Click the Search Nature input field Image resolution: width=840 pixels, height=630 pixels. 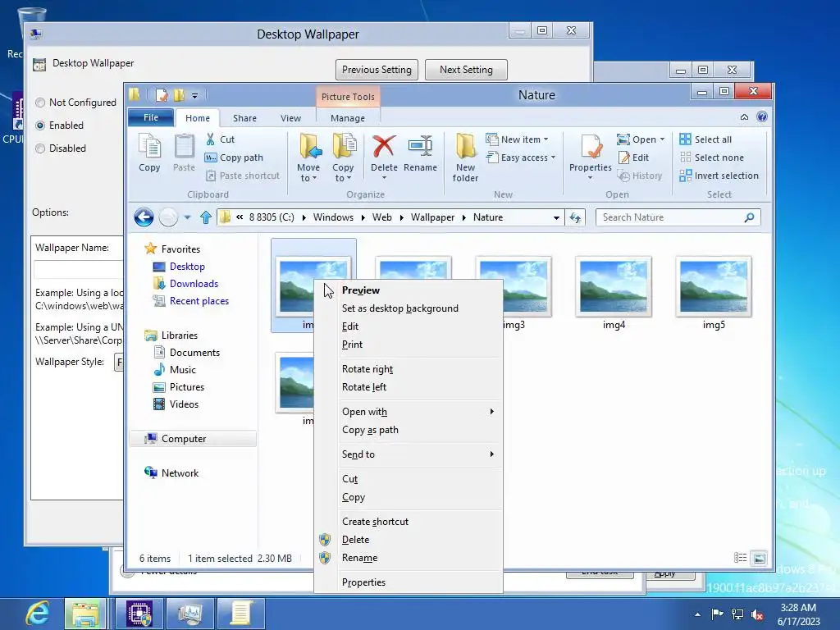(x=669, y=217)
